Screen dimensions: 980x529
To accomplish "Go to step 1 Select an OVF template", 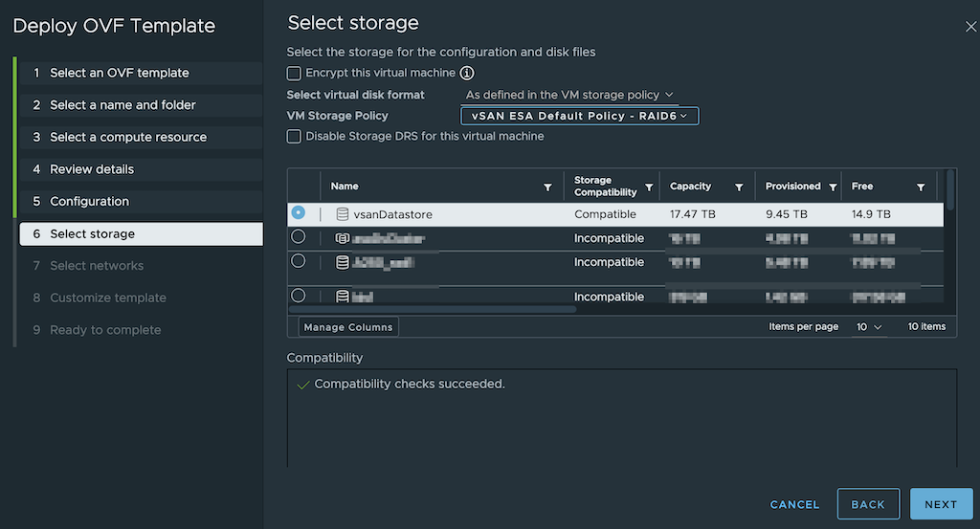I will [120, 73].
